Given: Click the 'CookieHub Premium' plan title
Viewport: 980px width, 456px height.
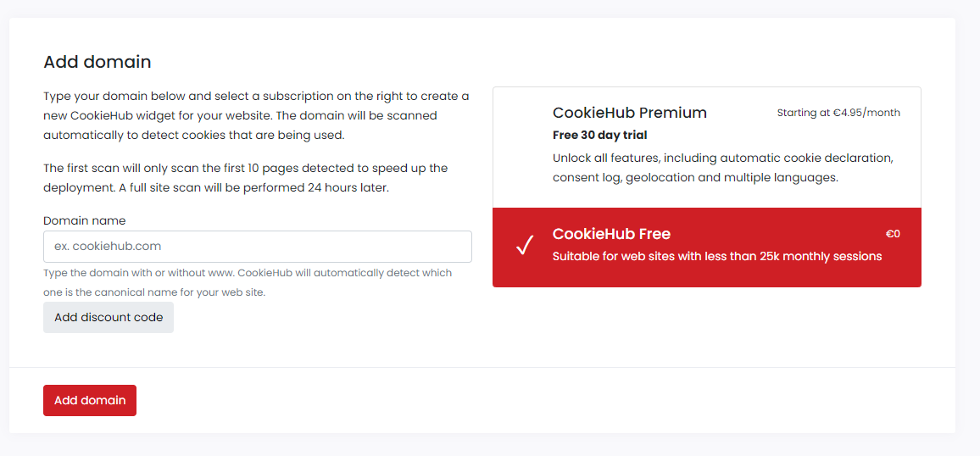Looking at the screenshot, I should coord(630,113).
